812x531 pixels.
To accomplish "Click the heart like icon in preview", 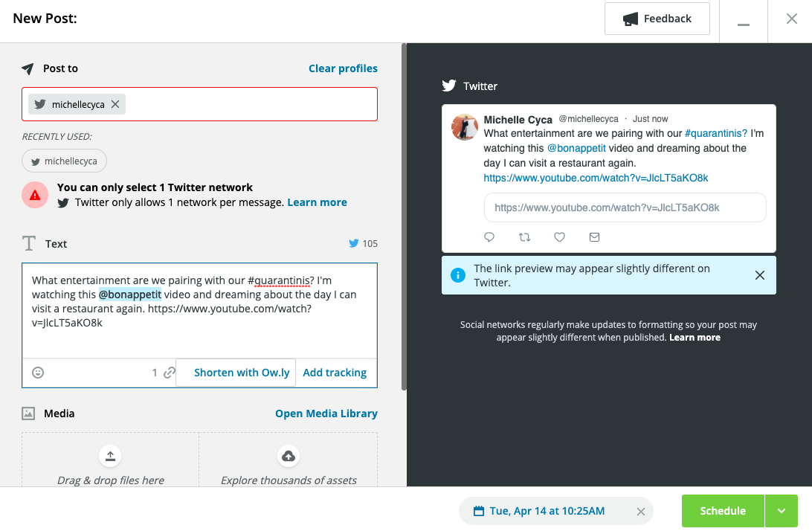I will [x=559, y=237].
